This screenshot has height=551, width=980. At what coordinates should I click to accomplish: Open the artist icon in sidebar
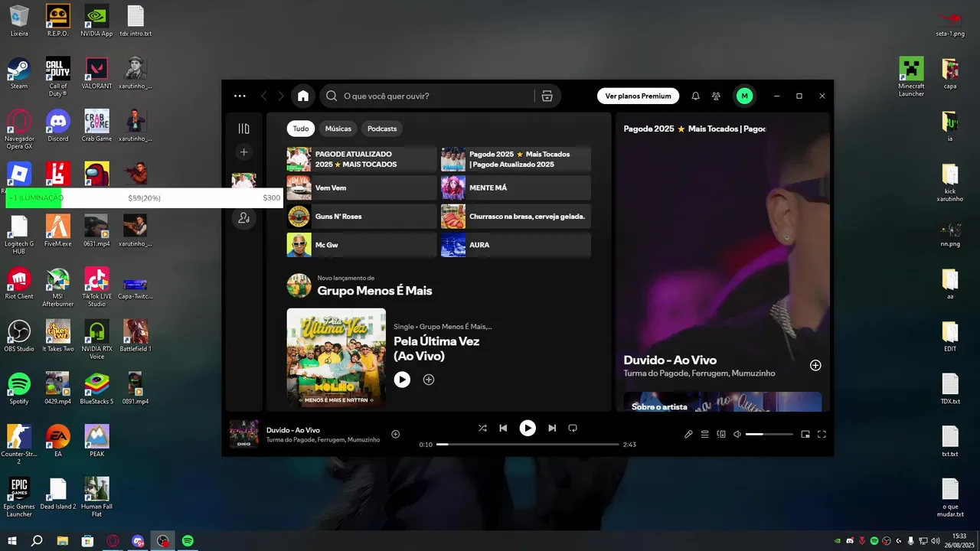pyautogui.click(x=243, y=218)
